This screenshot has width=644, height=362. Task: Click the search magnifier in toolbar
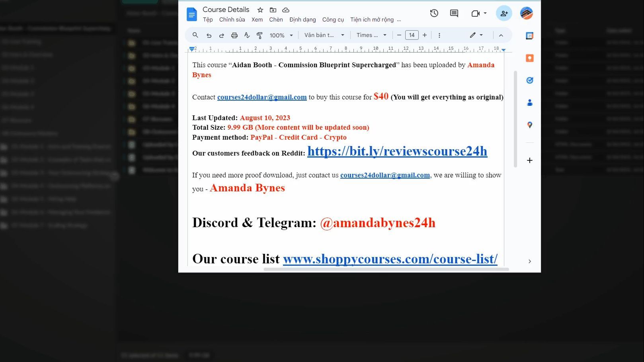click(195, 35)
